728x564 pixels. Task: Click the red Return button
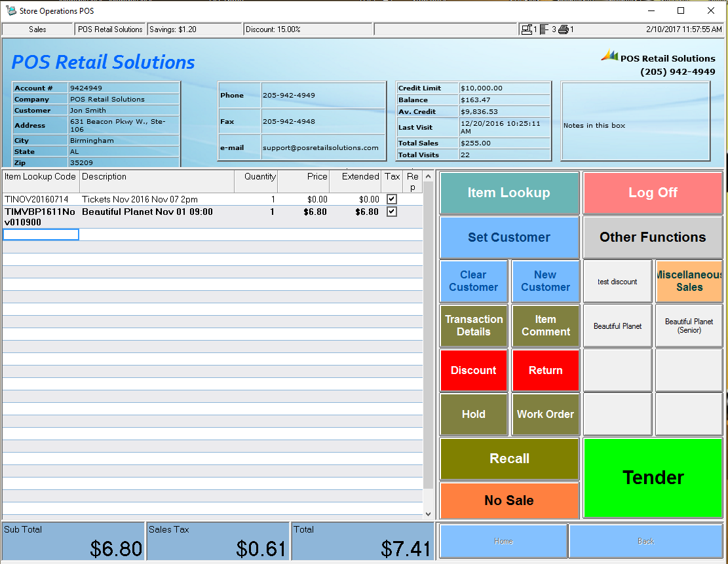pos(546,370)
